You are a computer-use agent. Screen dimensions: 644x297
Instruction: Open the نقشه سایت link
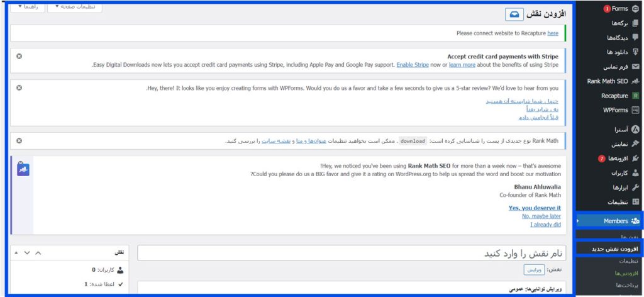tap(276, 141)
